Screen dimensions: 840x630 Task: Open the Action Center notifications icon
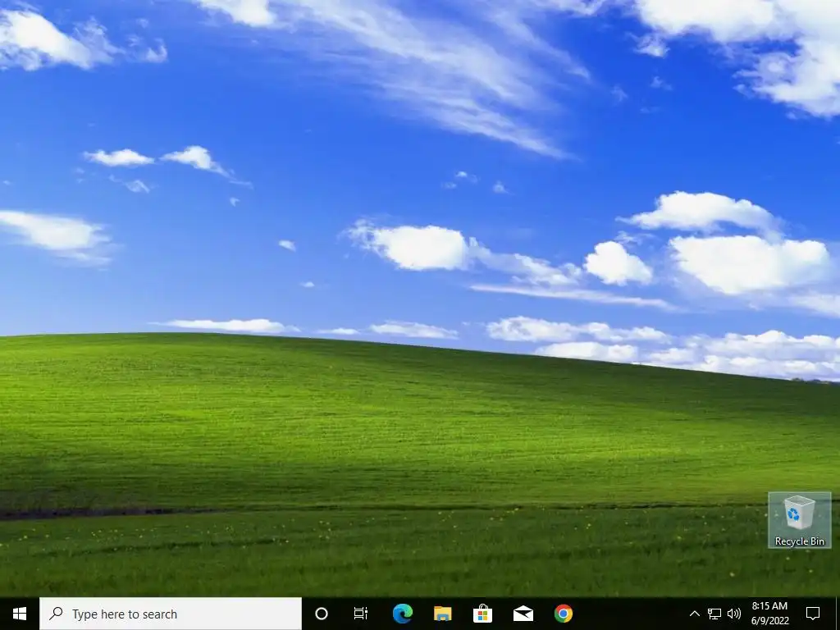click(813, 614)
